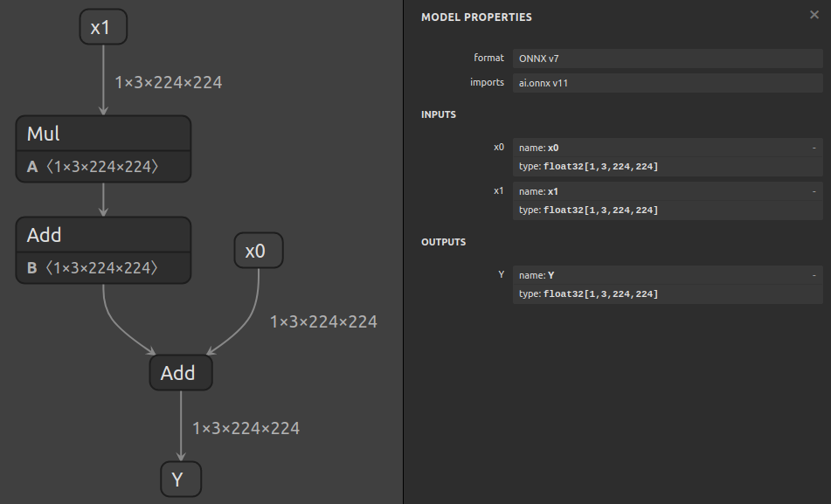Click the edge label below x1 node
The image size is (831, 504).
(169, 83)
